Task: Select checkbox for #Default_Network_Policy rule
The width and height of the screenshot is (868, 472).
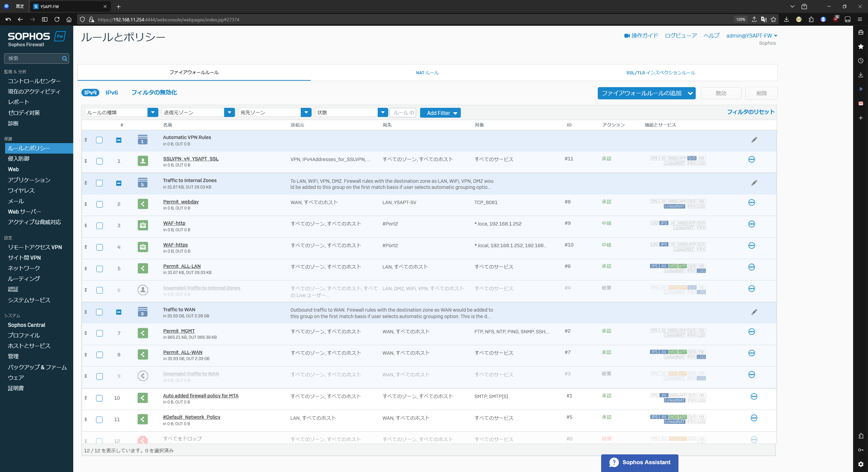Action: [99, 420]
